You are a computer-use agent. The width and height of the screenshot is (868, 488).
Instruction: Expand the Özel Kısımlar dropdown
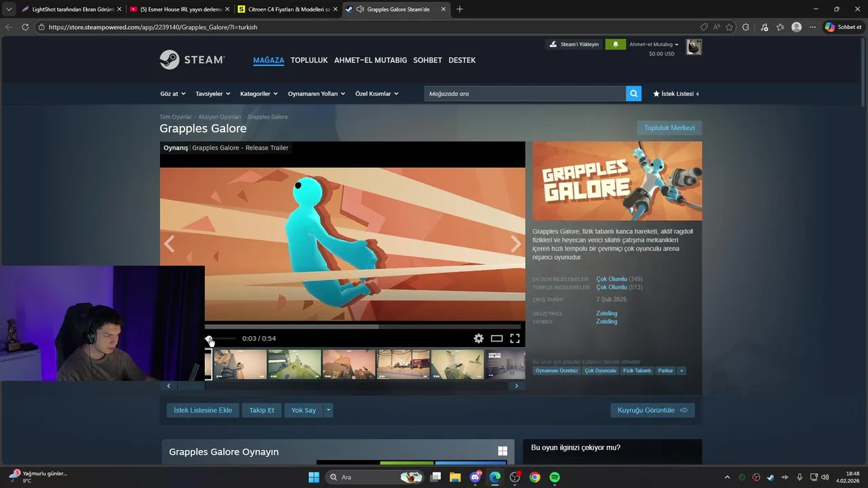tap(377, 94)
